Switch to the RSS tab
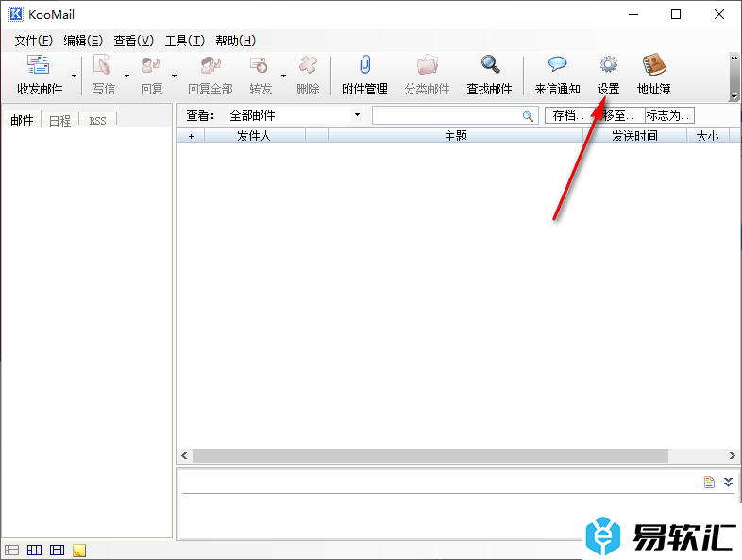Viewport: 742px width, 560px height. pyautogui.click(x=97, y=121)
